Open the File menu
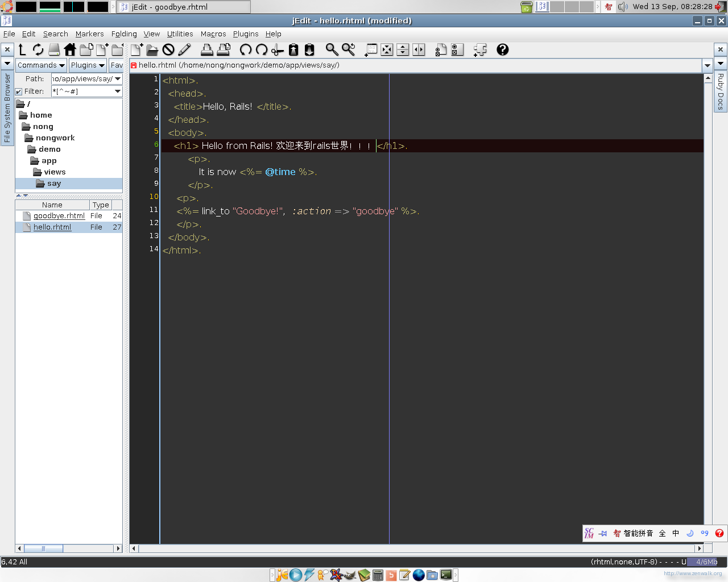The width and height of the screenshot is (728, 582). click(x=9, y=34)
